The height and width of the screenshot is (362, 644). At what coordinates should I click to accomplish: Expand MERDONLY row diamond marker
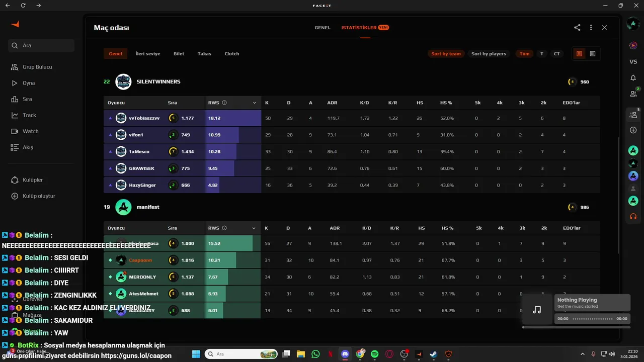click(x=110, y=277)
